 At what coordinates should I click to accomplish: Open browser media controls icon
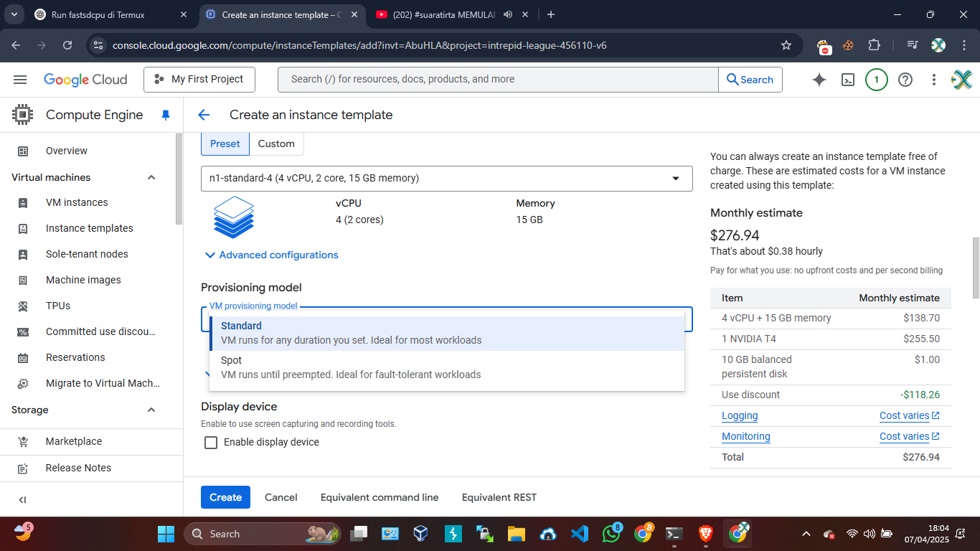(x=913, y=45)
